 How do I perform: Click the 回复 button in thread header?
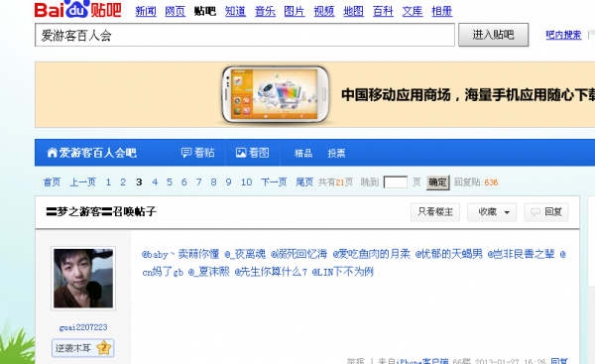coord(546,212)
